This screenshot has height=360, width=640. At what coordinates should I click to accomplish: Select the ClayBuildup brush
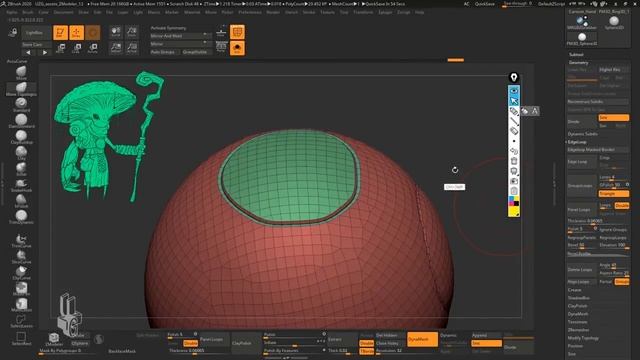pyautogui.click(x=21, y=137)
